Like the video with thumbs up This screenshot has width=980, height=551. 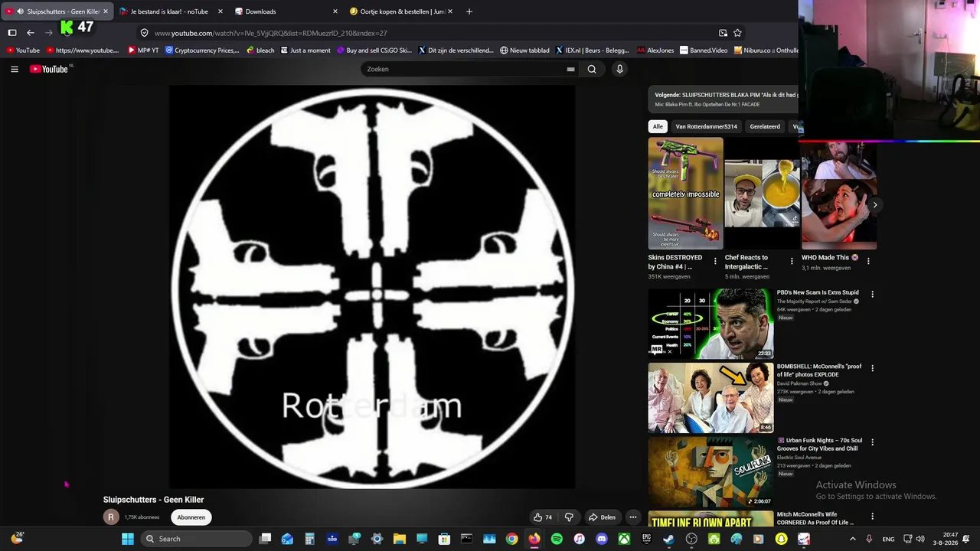(x=543, y=517)
